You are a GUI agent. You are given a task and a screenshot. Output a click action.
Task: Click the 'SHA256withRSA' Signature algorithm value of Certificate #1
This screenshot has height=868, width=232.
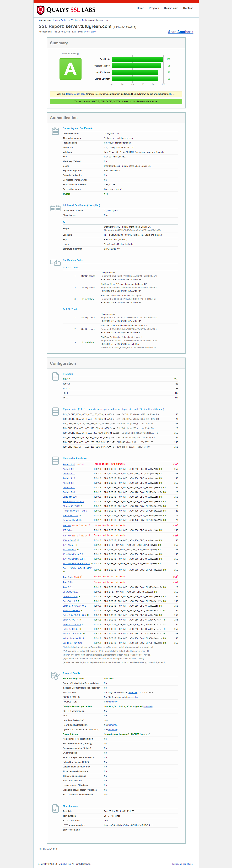[112, 171]
